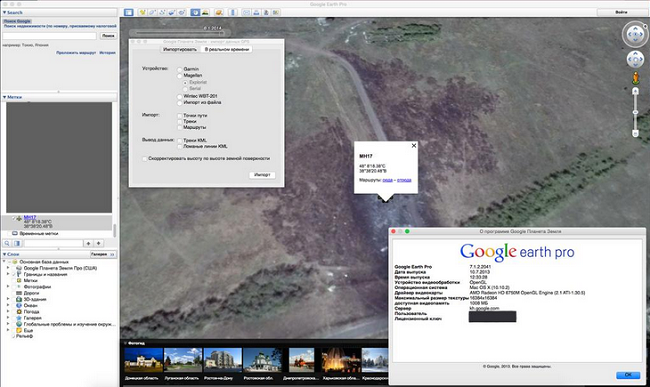Viewport: 650px width, 387px height.
Task: Open the Ruler measuring tool
Action: pyautogui.click(x=233, y=12)
